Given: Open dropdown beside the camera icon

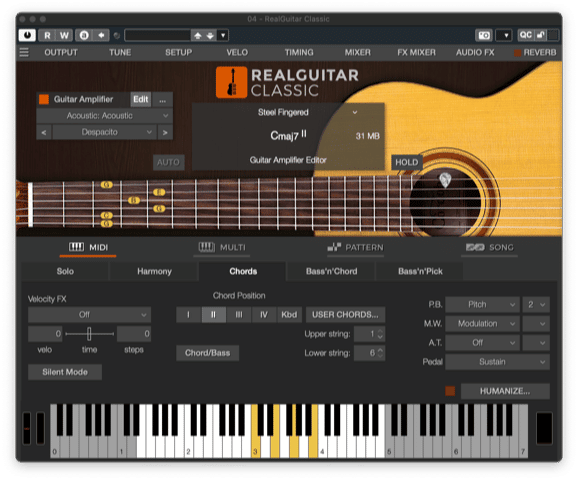Looking at the screenshot, I should click(504, 35).
